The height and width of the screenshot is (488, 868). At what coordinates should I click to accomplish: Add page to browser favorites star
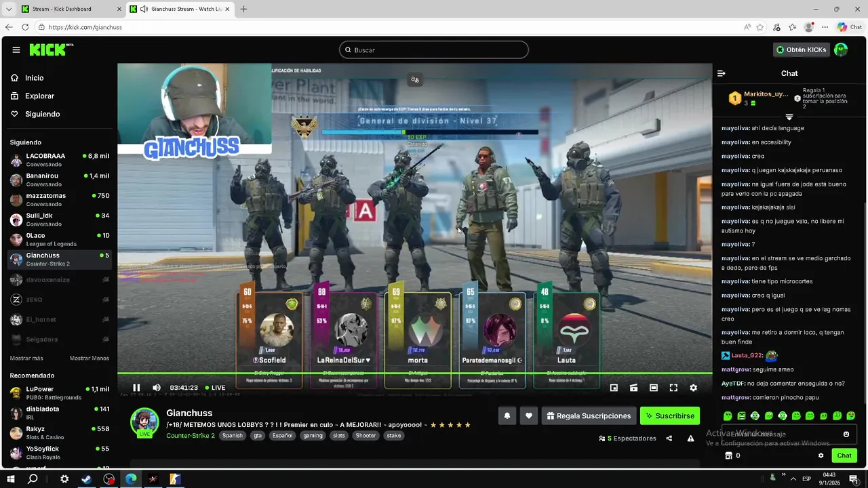pyautogui.click(x=760, y=27)
